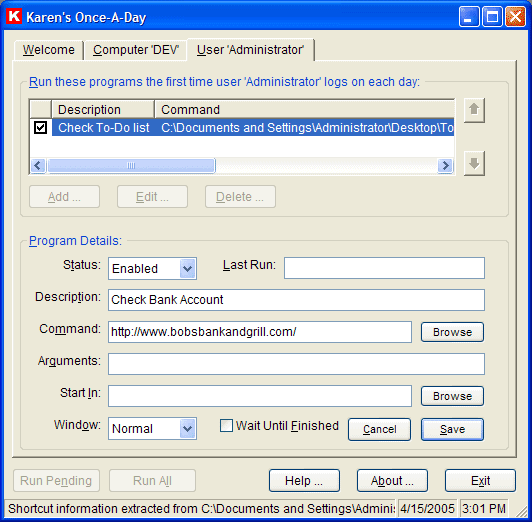
Task: Save the program details
Action: (x=452, y=429)
